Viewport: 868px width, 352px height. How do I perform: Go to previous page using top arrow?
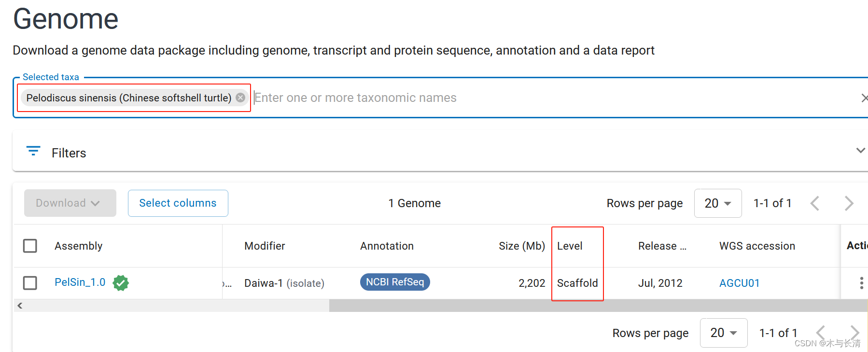pos(815,203)
